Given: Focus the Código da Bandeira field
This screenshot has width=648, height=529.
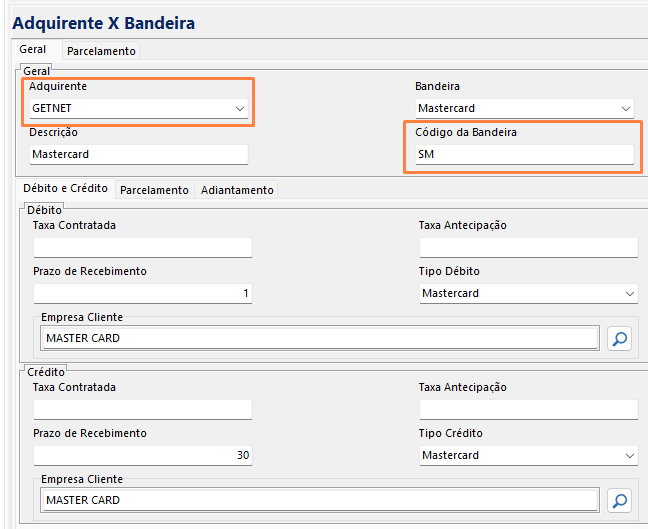Looking at the screenshot, I should 524,155.
